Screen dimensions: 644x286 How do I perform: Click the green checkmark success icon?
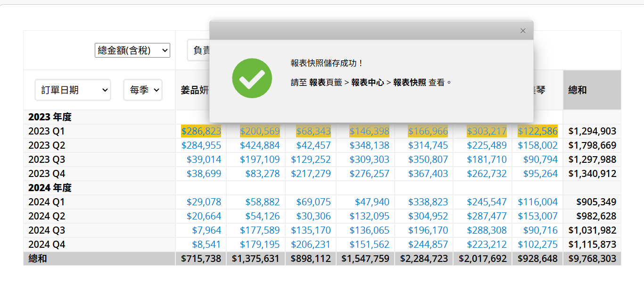pos(252,78)
